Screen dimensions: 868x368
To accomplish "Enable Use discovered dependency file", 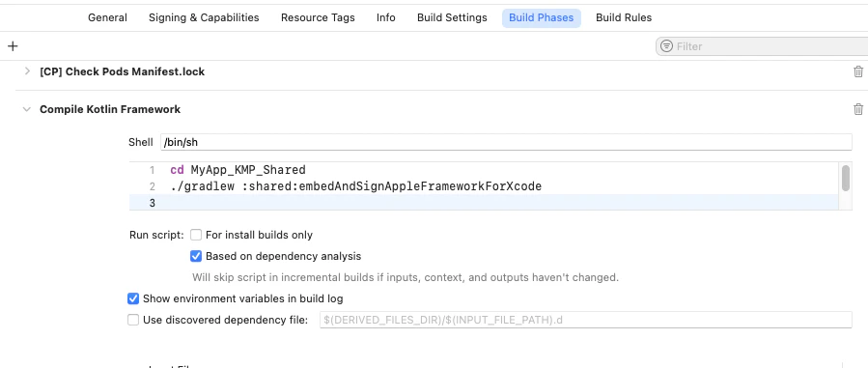I will coord(133,320).
